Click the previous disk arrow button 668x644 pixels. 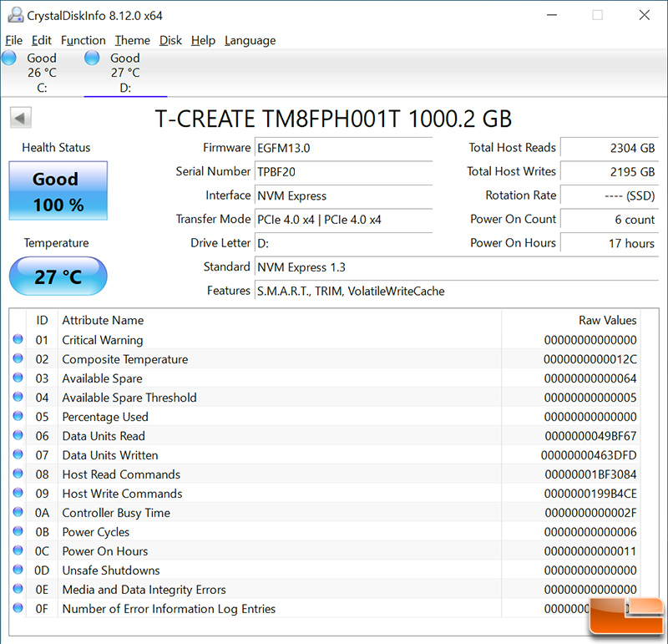(20, 118)
